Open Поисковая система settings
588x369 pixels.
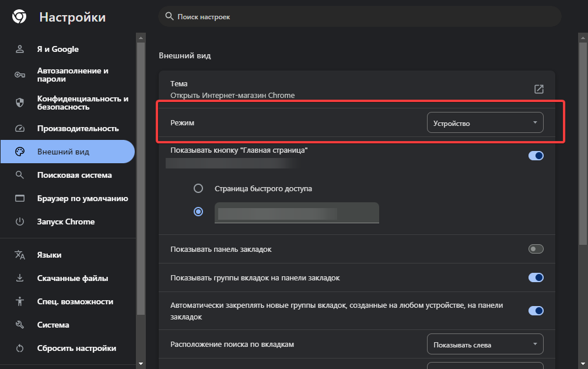[x=68, y=175]
